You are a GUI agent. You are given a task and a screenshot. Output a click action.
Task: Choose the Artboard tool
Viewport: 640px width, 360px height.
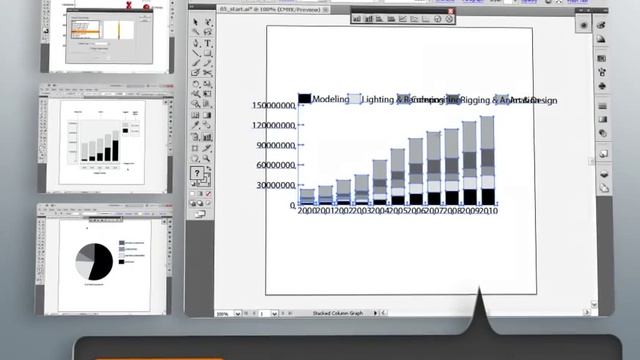pos(196,148)
